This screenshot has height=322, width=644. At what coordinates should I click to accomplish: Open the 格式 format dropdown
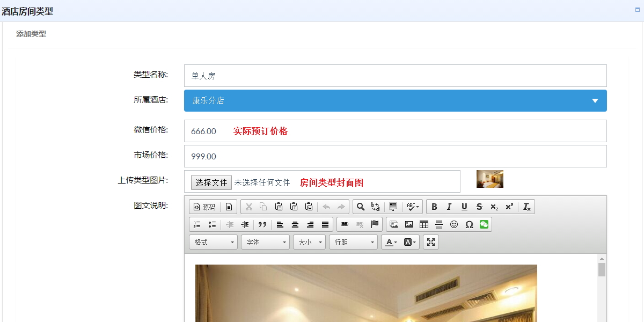point(213,242)
